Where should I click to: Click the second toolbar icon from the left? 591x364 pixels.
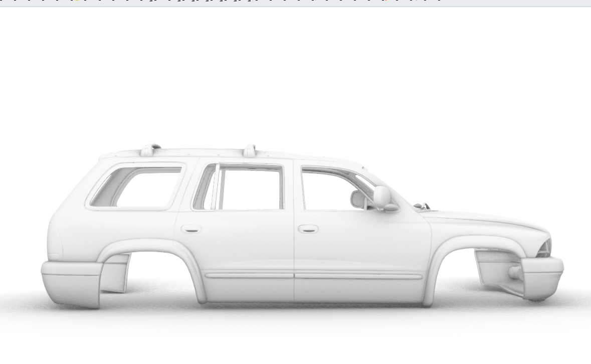15,3
